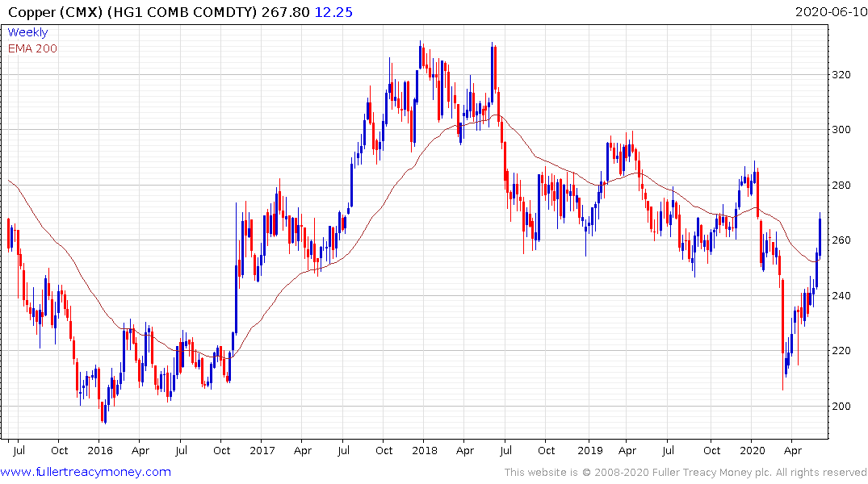This screenshot has width=868, height=484.
Task: Click the copyright notice Fuller Treacy Money plc
Action: point(686,473)
